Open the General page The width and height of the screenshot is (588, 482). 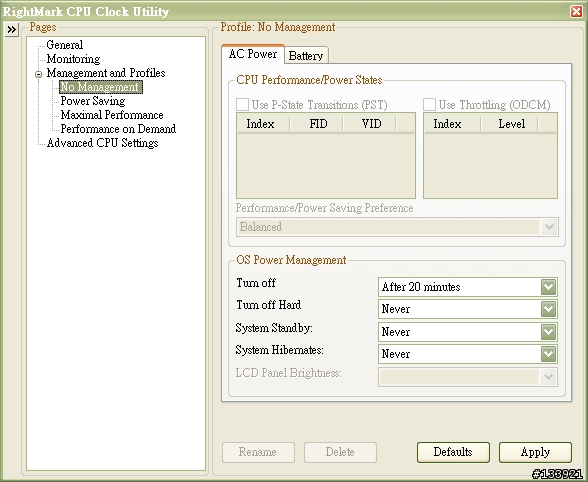click(64, 45)
